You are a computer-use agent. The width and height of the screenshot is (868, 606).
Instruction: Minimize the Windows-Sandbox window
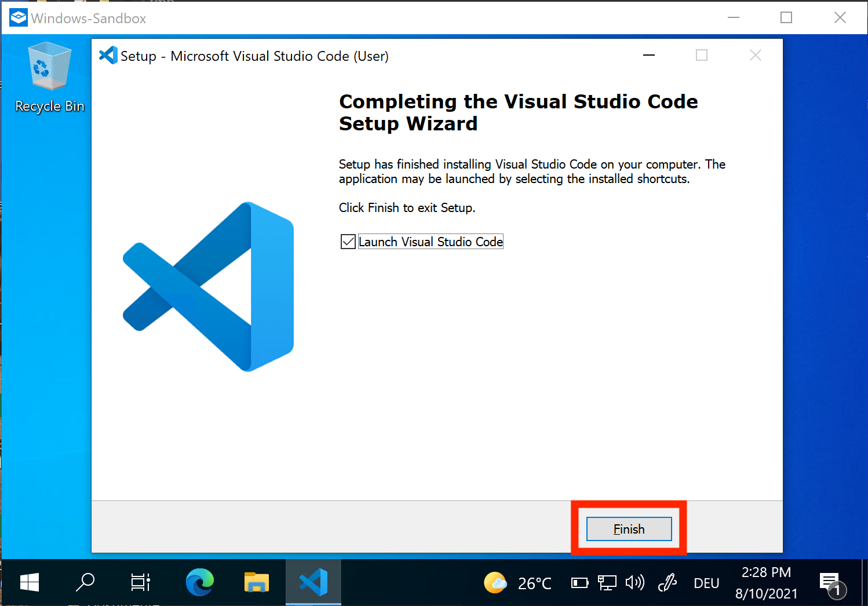click(x=734, y=17)
